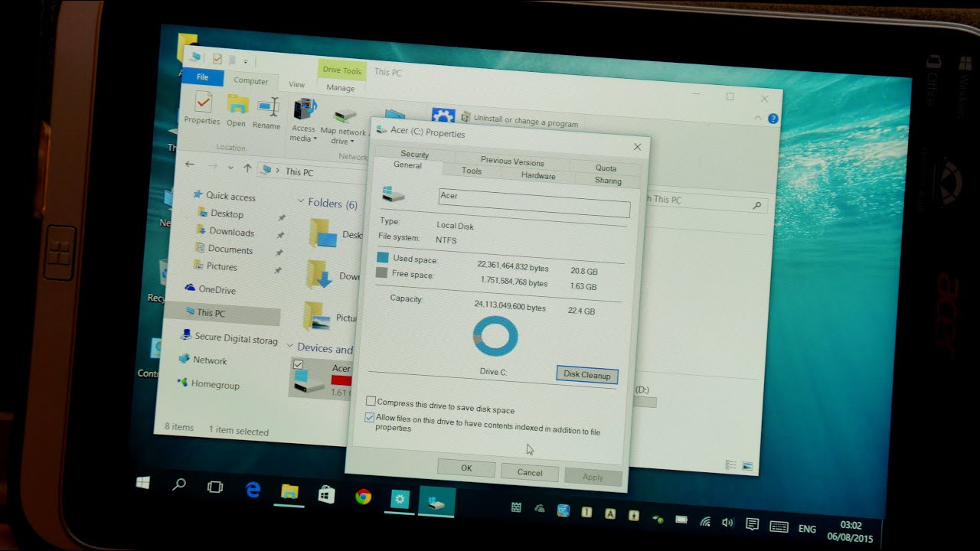The width and height of the screenshot is (980, 551).
Task: Enable Compress this drive to save disk space
Action: (x=371, y=401)
